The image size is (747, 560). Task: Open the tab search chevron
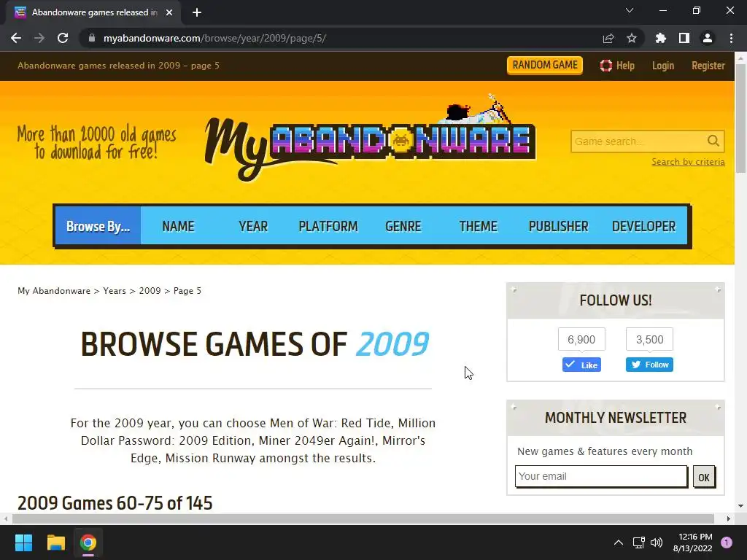[630, 10]
